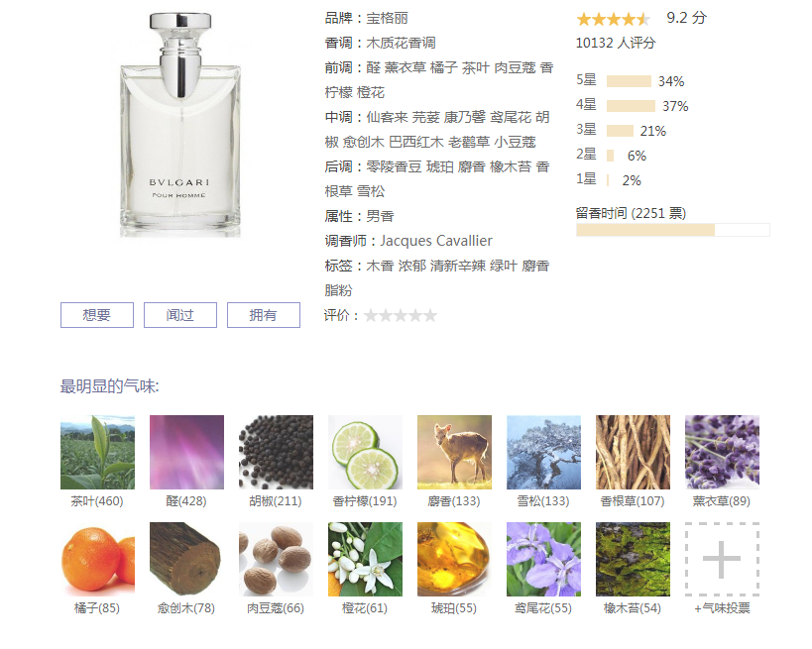Viewport: 812px width, 649px height.
Task: Click the Bvlgari Pour Homme bottle image
Action: point(180,125)
